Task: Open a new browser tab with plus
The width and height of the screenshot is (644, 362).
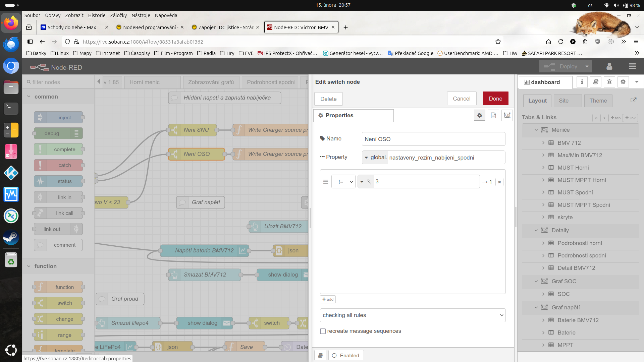Action: pyautogui.click(x=346, y=27)
